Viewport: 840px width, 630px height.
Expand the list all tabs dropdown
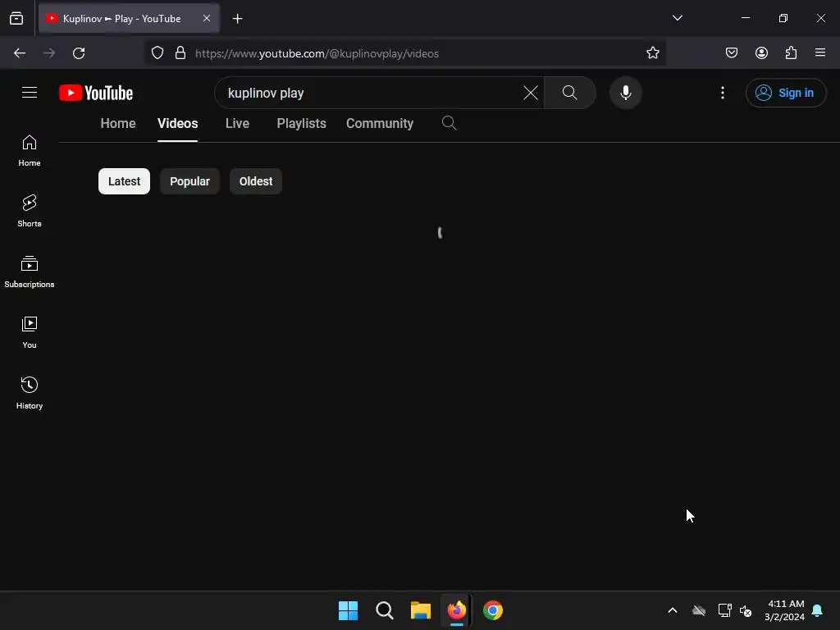(x=677, y=18)
